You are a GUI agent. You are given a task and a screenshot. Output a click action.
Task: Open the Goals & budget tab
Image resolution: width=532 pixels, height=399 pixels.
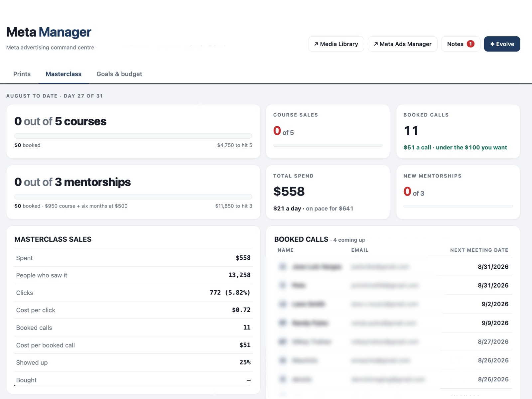[119, 74]
